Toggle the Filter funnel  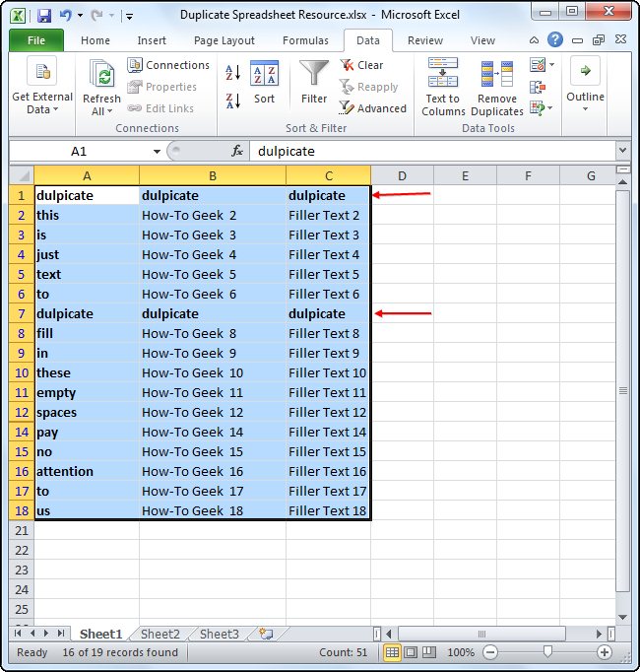pyautogui.click(x=314, y=83)
